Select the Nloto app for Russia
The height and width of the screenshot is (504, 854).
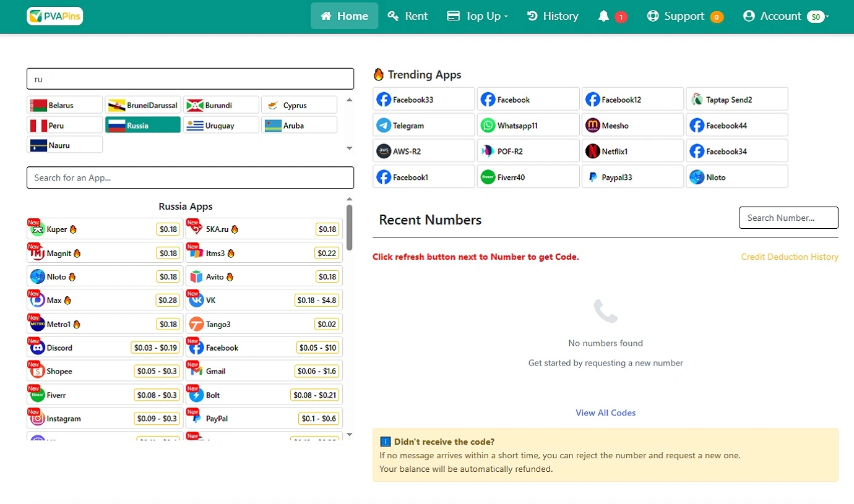105,276
